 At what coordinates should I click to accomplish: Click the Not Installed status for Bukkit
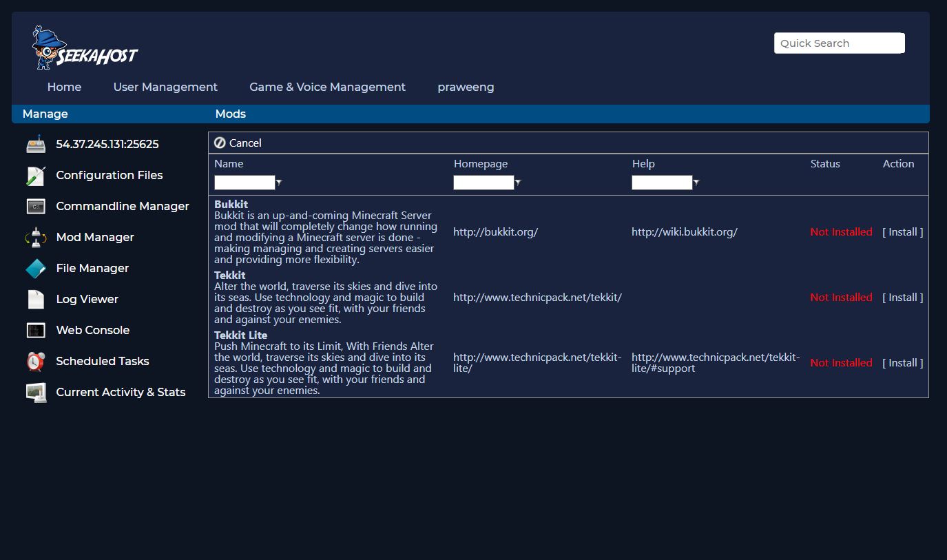point(841,232)
